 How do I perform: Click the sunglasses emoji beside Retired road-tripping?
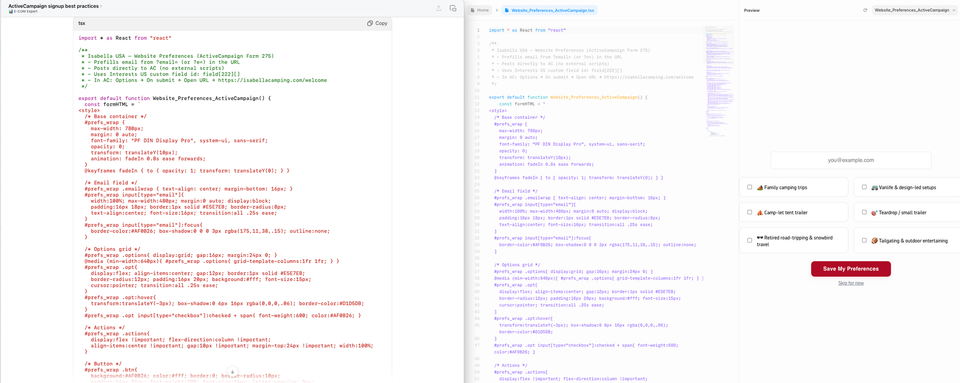tap(760, 237)
